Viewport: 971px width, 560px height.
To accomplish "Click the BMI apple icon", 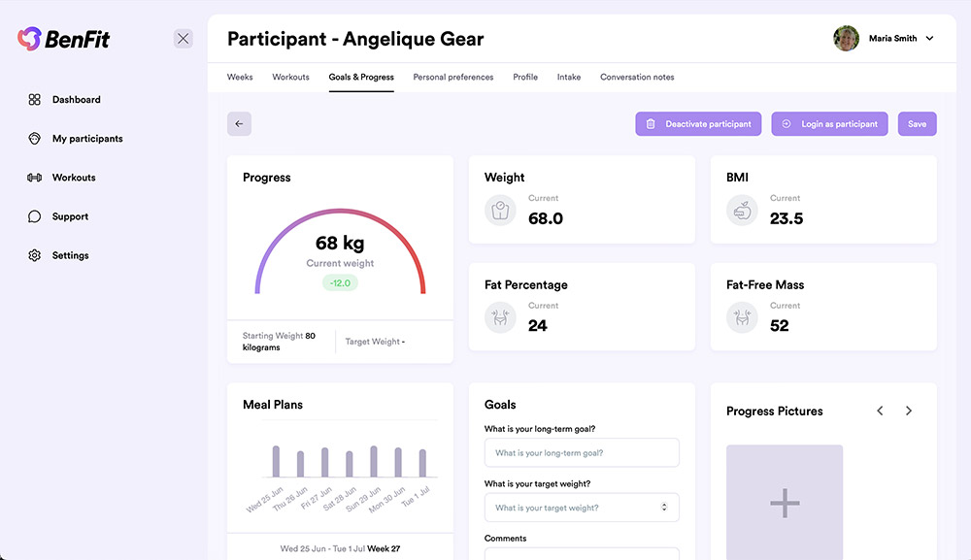I will click(742, 210).
